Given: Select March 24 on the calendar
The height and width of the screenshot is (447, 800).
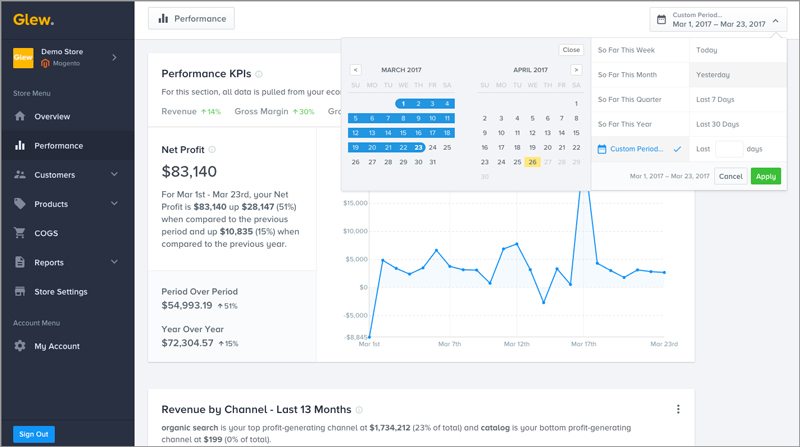Looking at the screenshot, I should coord(433,147).
